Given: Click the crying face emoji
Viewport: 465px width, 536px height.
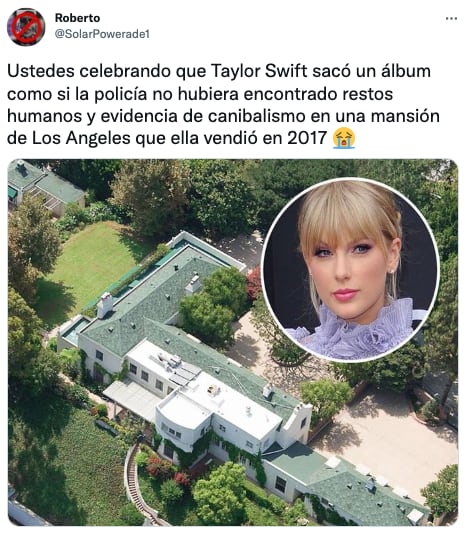Looking at the screenshot, I should pyautogui.click(x=344, y=138).
